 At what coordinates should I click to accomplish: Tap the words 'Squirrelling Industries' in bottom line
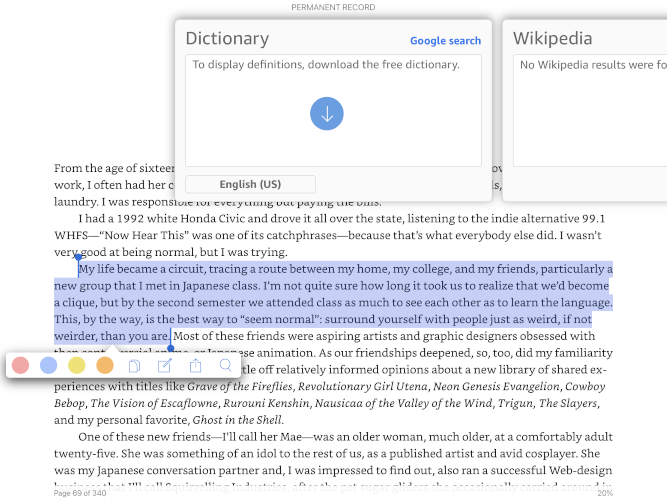[226, 487]
